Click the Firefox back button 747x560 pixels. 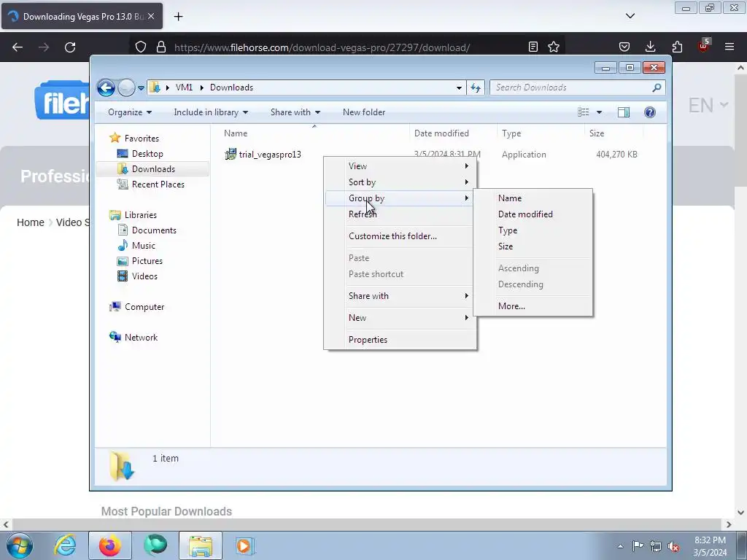click(18, 47)
